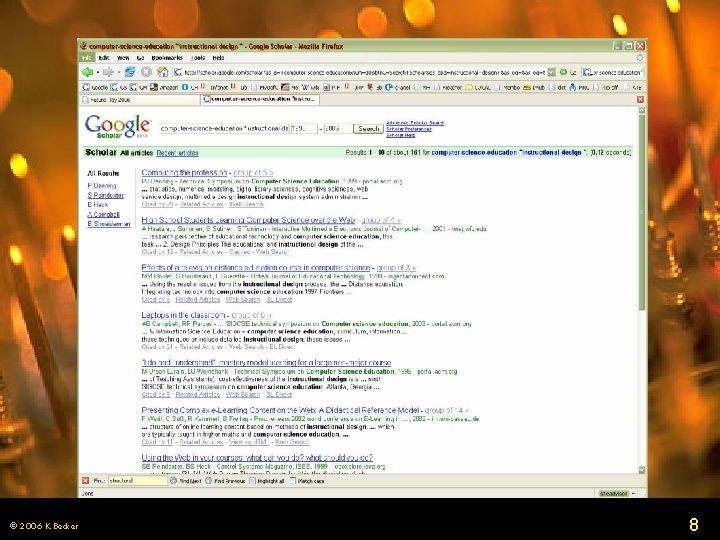Click the end year input field
720x540 pixels.
pos(337,129)
